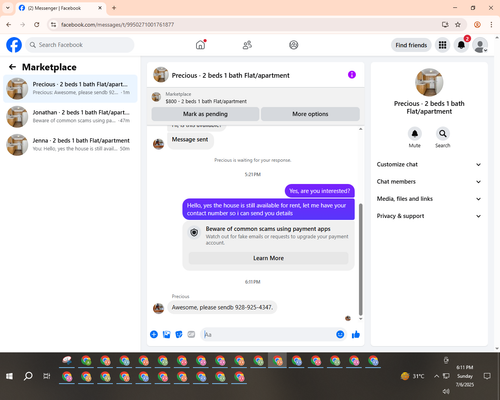Open the Friends icon in top navigation

coord(247,45)
